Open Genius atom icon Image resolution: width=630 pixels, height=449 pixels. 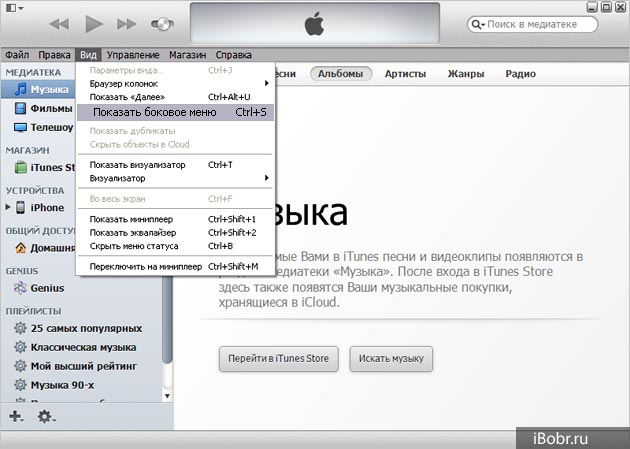[20, 288]
